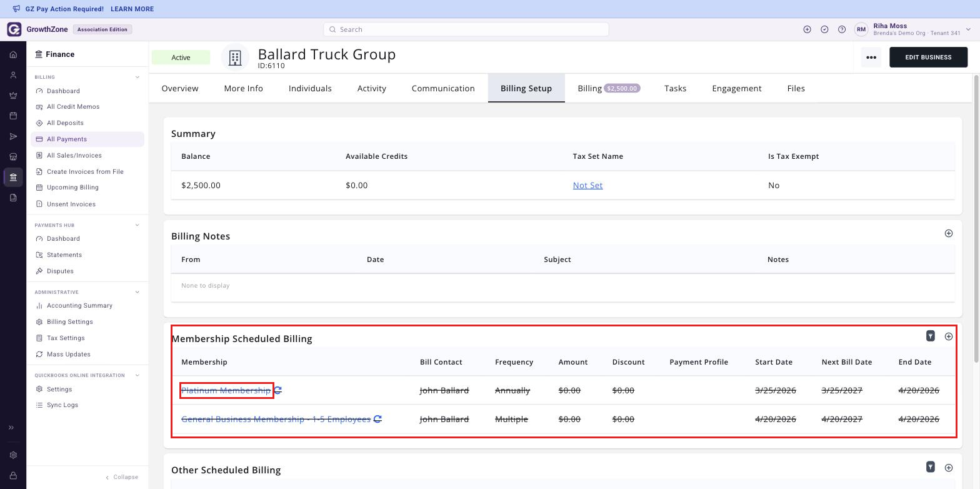Open filter for Membership Scheduled Billing
This screenshot has width=980, height=489.
pyautogui.click(x=930, y=336)
